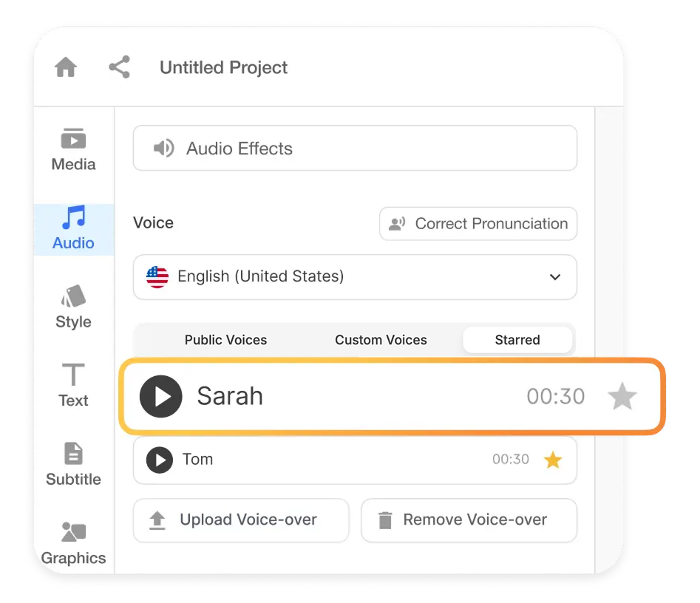The width and height of the screenshot is (700, 603).
Task: Open the Audio Effects options
Action: click(x=355, y=148)
